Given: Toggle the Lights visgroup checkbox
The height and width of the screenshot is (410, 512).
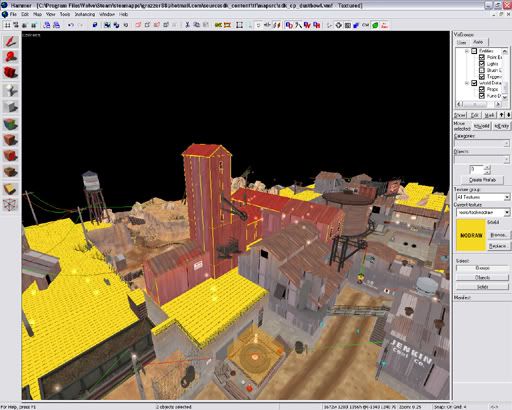Looking at the screenshot, I should point(482,64).
